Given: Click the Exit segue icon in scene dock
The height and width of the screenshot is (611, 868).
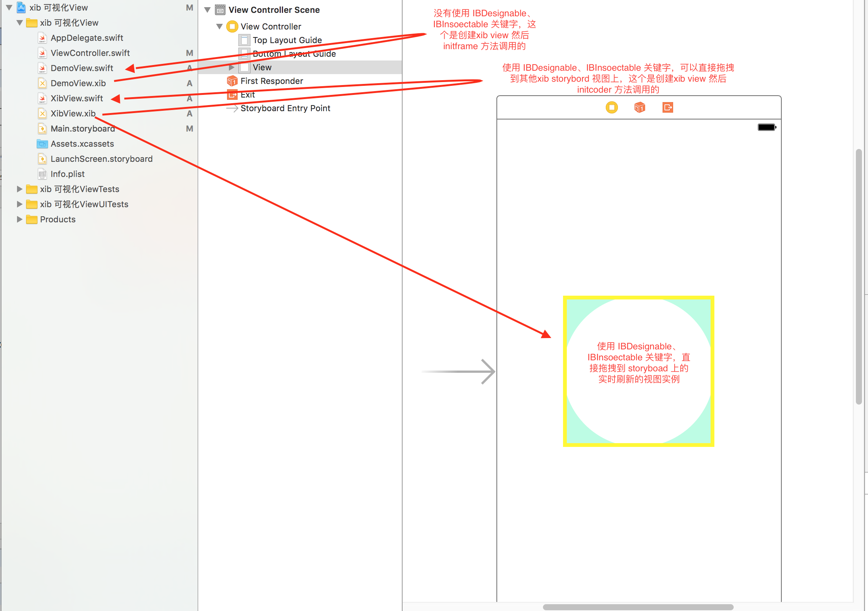Looking at the screenshot, I should pos(668,107).
